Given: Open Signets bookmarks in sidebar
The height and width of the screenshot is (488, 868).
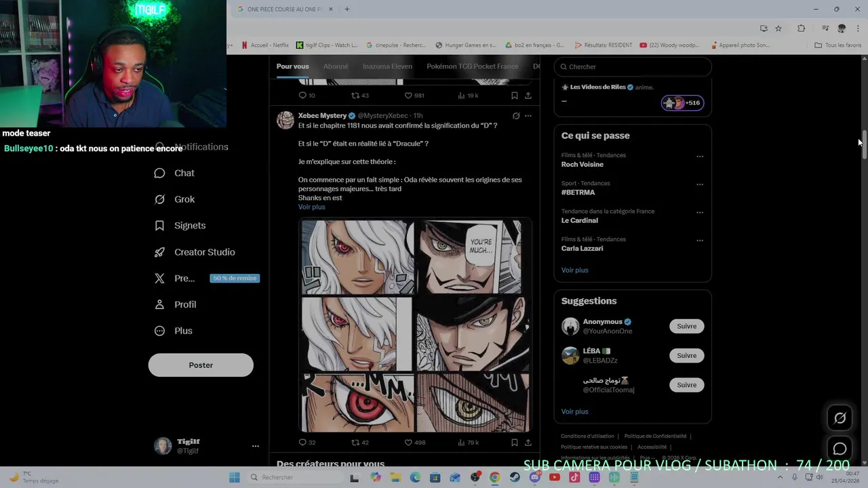Looking at the screenshot, I should pos(180,226).
